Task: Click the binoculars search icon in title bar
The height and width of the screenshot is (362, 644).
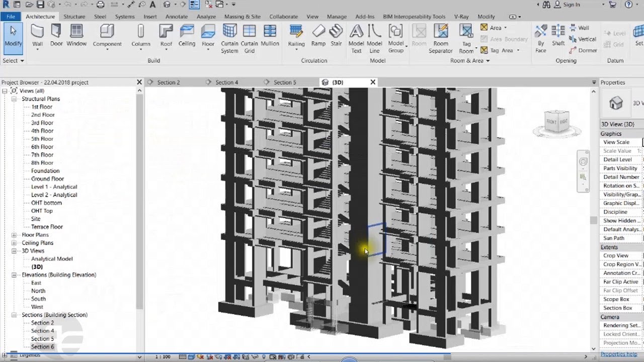Action: click(547, 5)
